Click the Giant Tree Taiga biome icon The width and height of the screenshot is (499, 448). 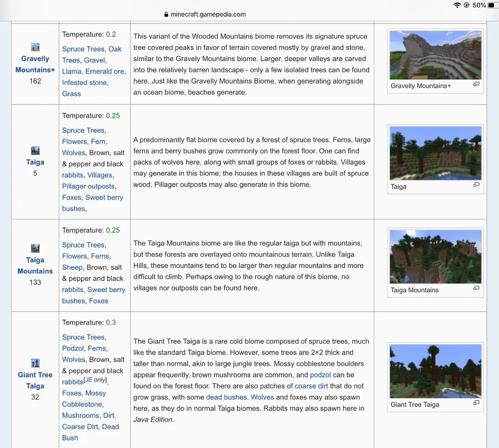35,363
